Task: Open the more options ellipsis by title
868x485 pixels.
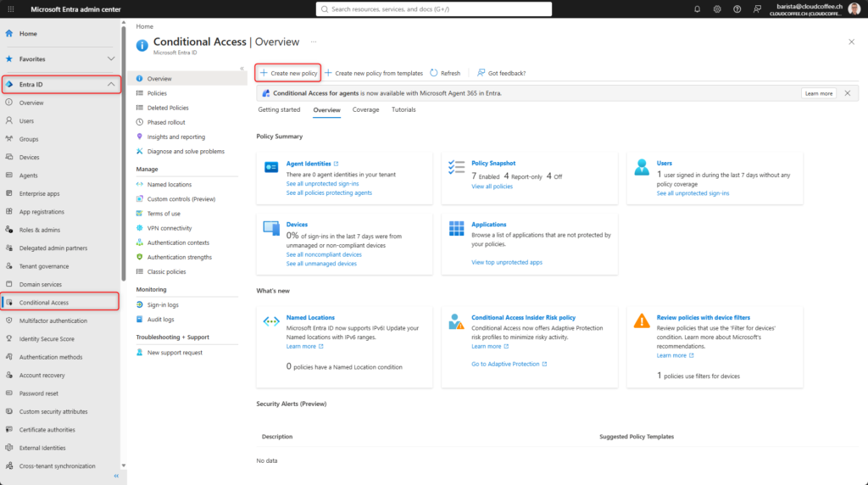Action: [314, 42]
